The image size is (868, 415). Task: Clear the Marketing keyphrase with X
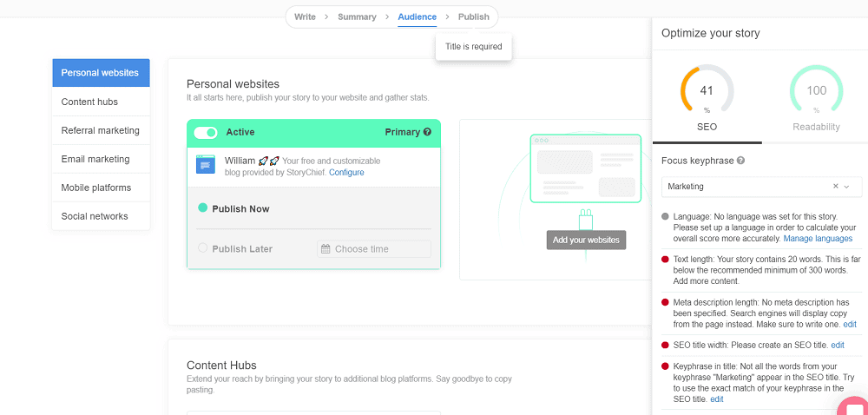pyautogui.click(x=836, y=187)
